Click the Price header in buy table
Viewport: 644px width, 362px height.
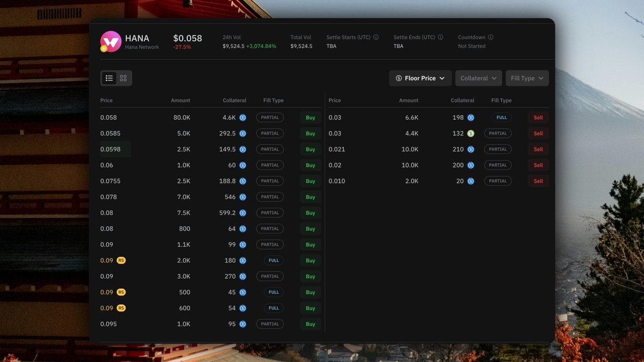106,100
